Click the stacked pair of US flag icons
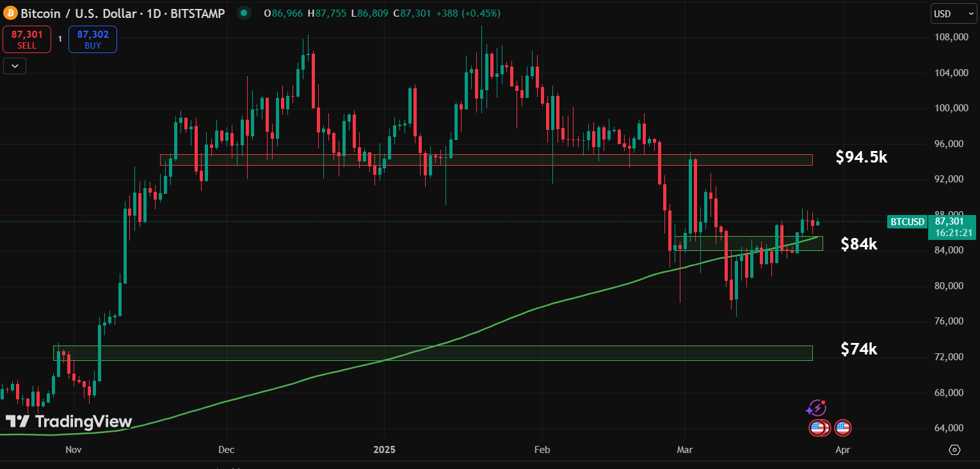 tap(819, 427)
